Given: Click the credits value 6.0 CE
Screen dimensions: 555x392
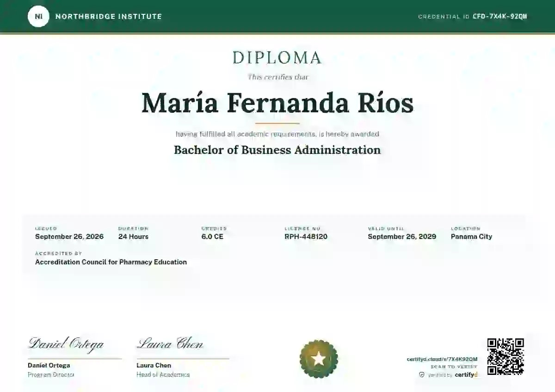Looking at the screenshot, I should click(212, 237).
